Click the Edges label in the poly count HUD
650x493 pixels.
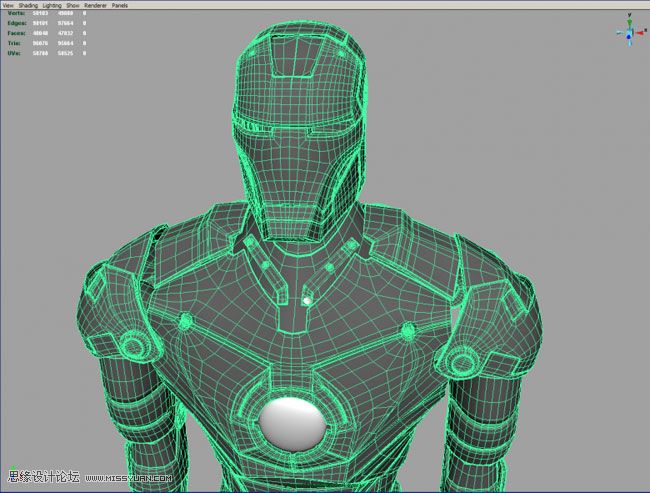tap(16, 23)
